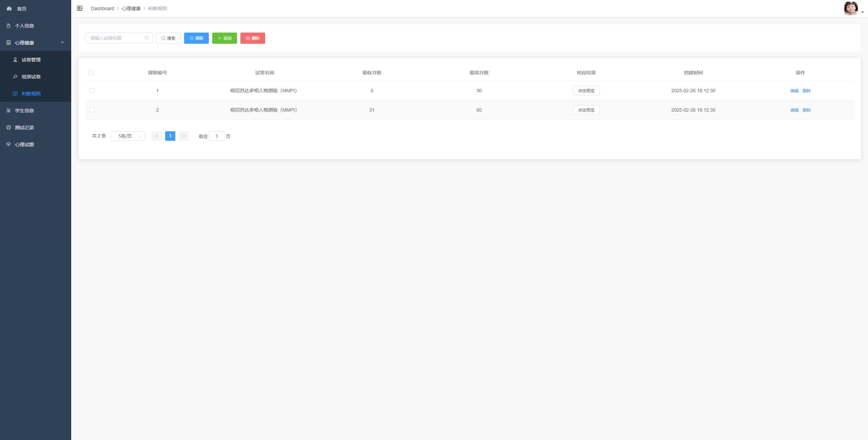Click the maximum score 60 cell
Image resolution: width=868 pixels, height=440 pixels.
point(479,110)
